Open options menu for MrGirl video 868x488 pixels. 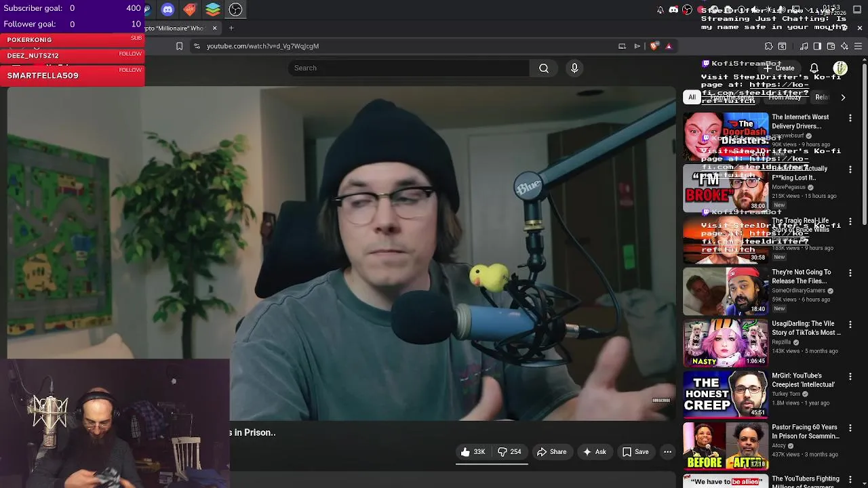tap(850, 376)
